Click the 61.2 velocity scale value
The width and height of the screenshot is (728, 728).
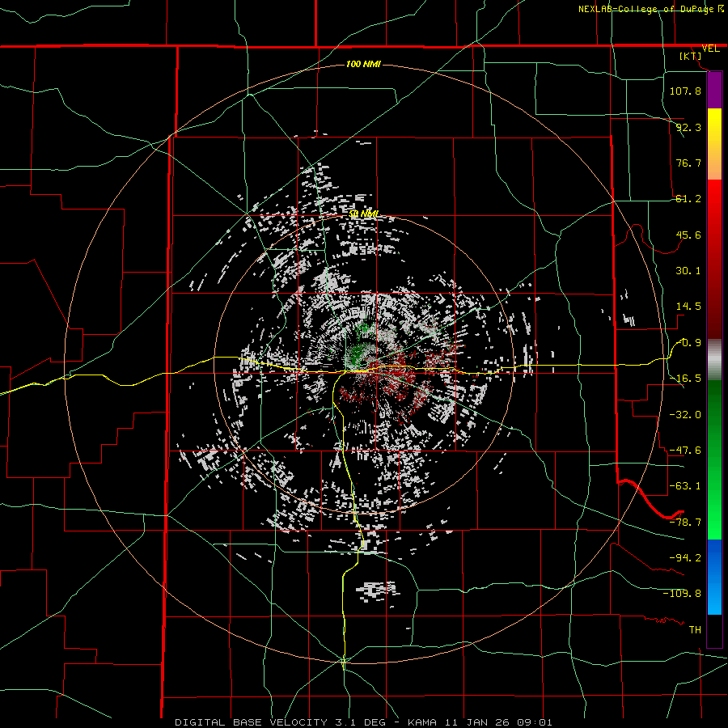[x=688, y=199]
